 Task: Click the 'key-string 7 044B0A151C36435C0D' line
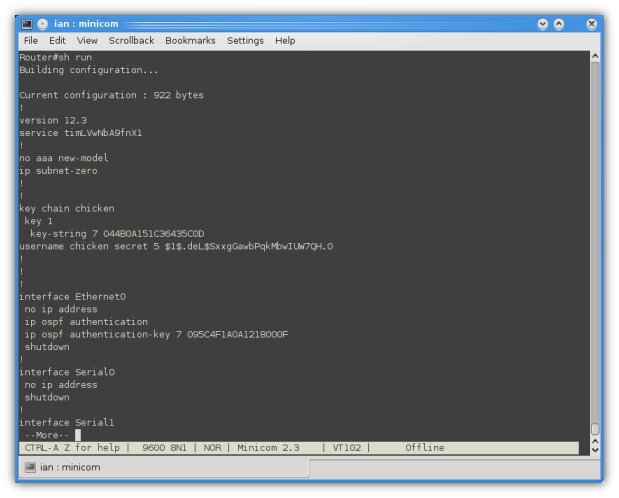(x=117, y=234)
